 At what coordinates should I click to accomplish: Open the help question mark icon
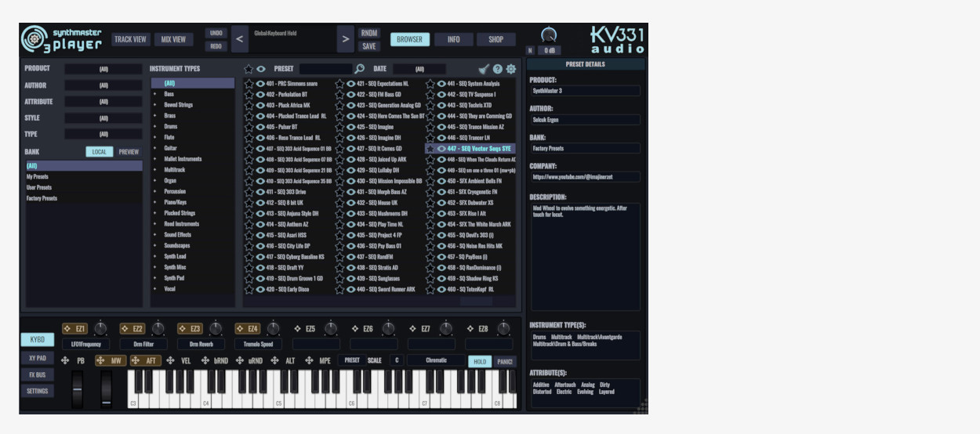(x=498, y=69)
